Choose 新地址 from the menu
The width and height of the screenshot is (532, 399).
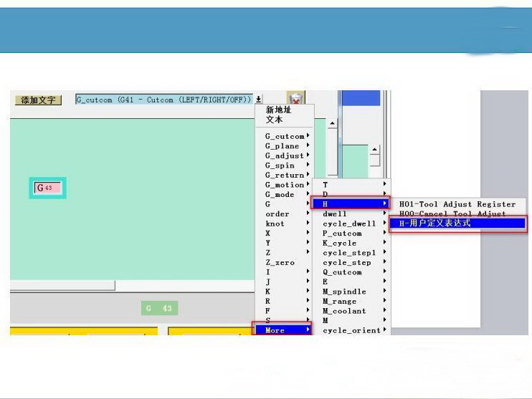tap(278, 110)
